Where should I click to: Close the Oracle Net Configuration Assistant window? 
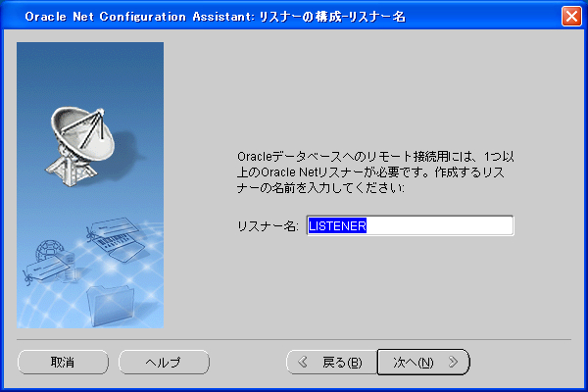click(x=570, y=17)
